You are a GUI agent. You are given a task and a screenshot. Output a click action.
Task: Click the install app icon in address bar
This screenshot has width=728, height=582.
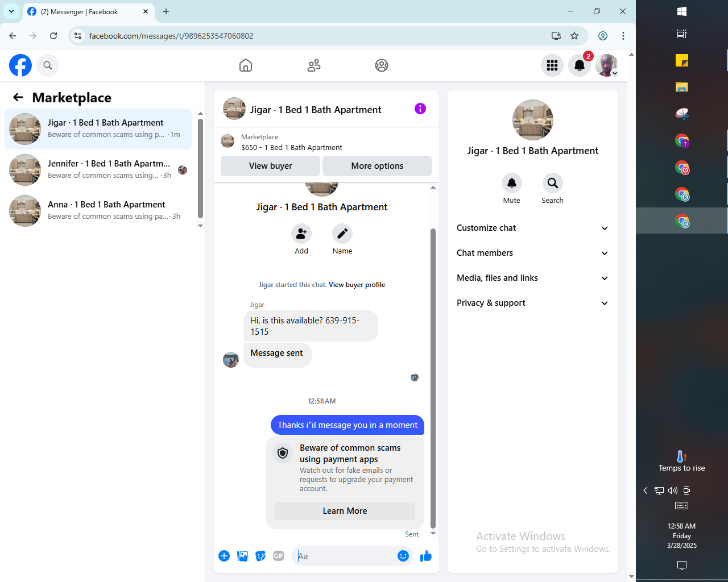556,36
